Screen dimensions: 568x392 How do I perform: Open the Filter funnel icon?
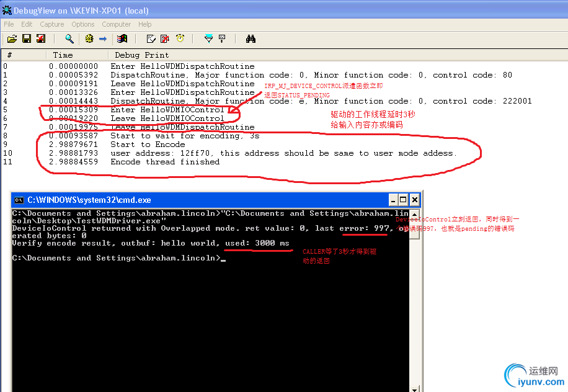pos(208,38)
